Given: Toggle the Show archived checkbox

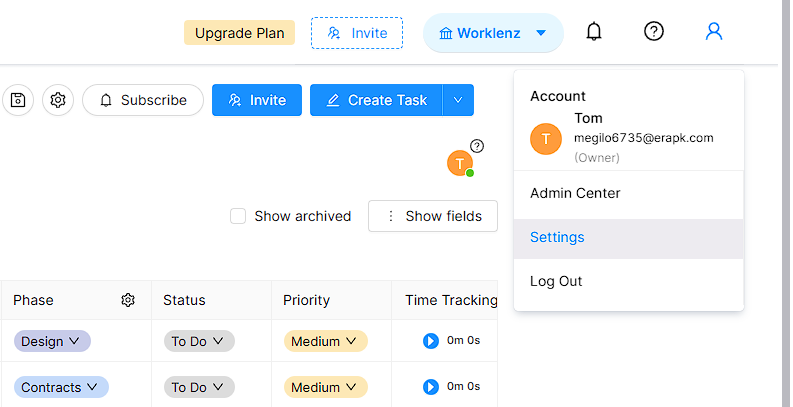Looking at the screenshot, I should [238, 216].
